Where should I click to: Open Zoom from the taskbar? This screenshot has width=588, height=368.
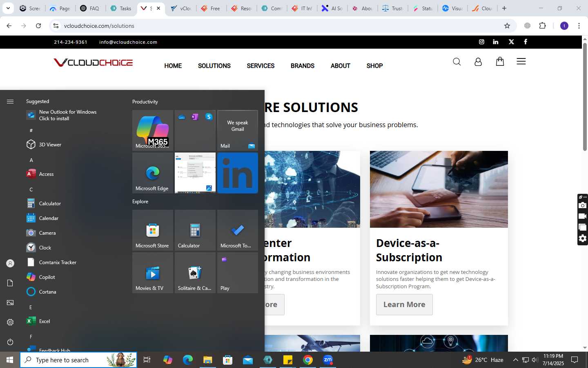(328, 360)
